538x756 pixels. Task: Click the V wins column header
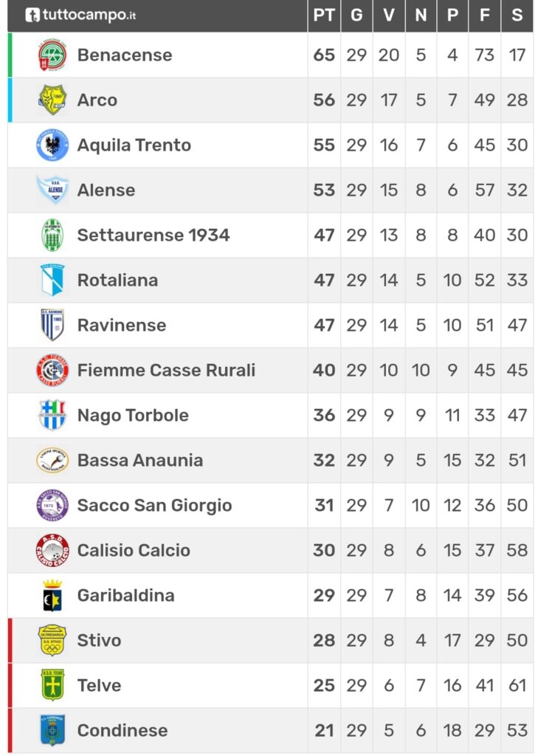[x=388, y=16]
